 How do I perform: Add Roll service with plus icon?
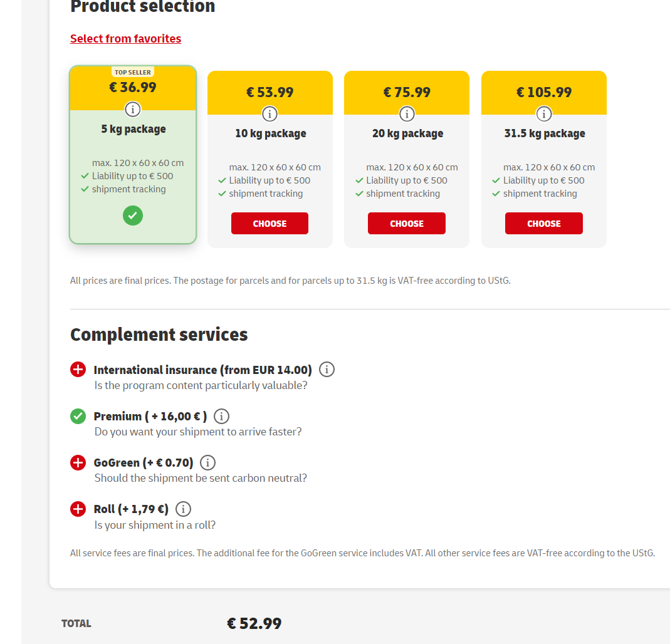click(78, 509)
